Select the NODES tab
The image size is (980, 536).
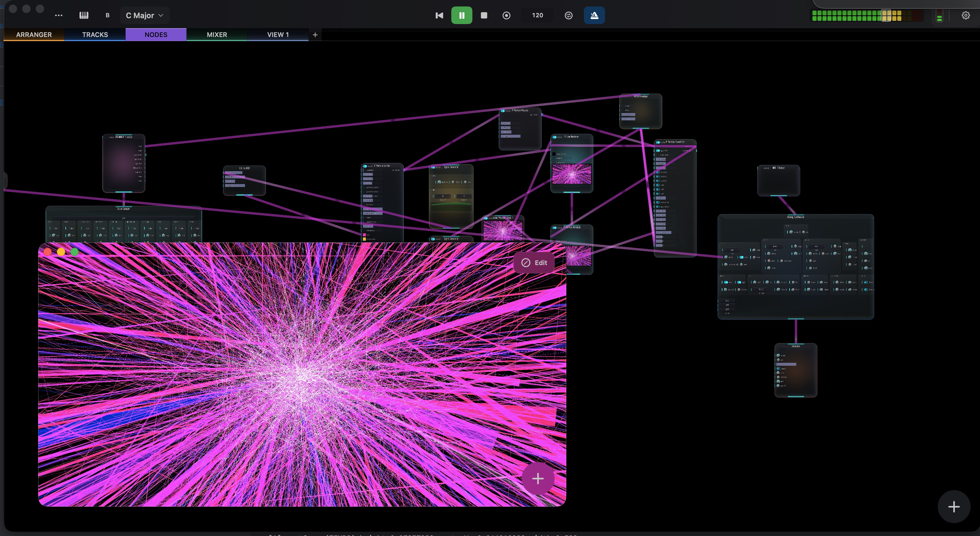(156, 35)
